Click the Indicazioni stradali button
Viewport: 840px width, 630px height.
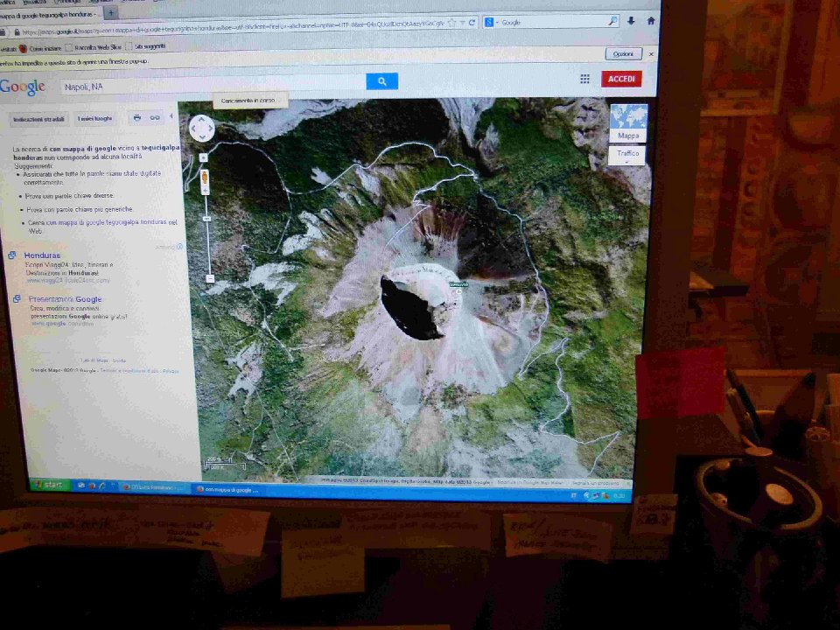[x=38, y=119]
